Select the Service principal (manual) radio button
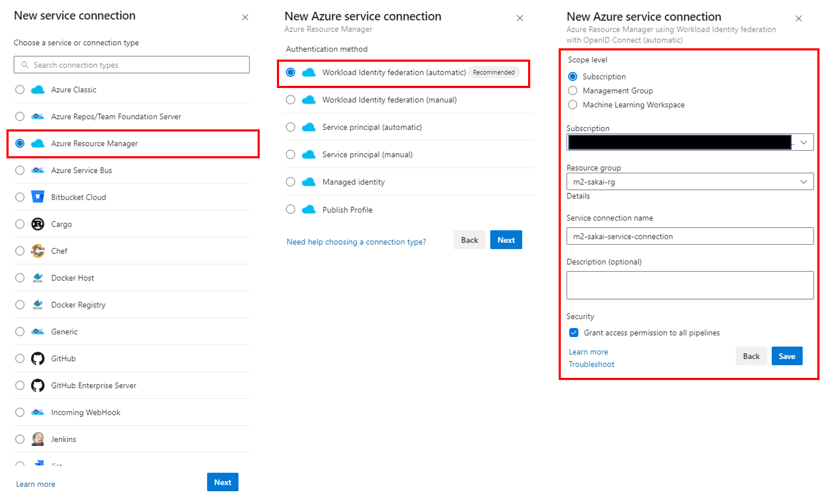Screen dimensions: 827x504 tap(290, 155)
